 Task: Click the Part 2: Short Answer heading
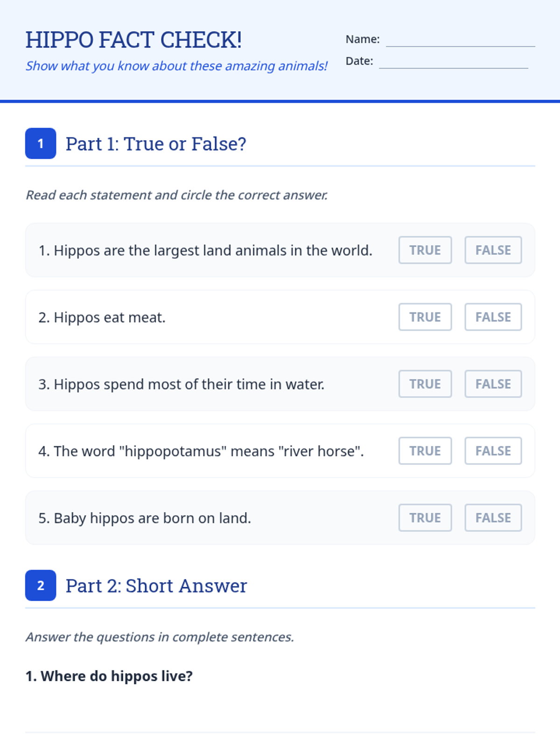pos(156,586)
